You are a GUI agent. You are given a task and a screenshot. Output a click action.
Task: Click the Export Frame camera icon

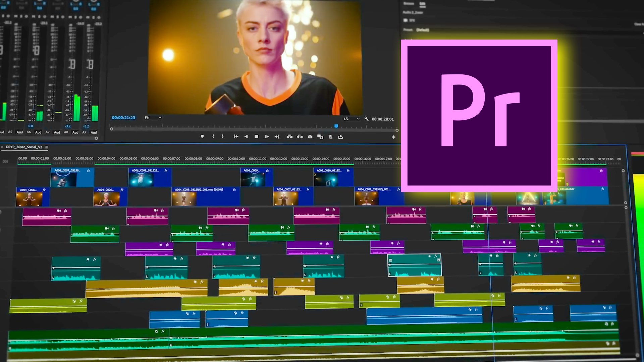point(310,137)
